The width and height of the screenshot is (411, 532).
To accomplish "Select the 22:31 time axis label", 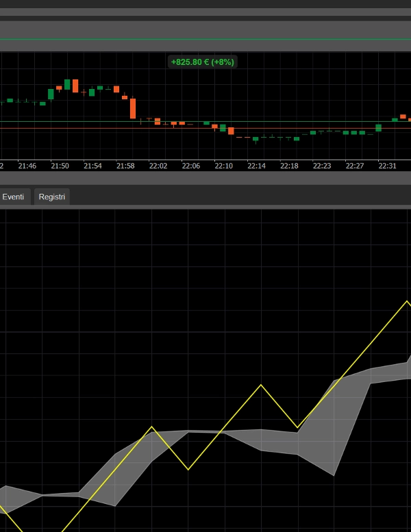I will (x=388, y=166).
